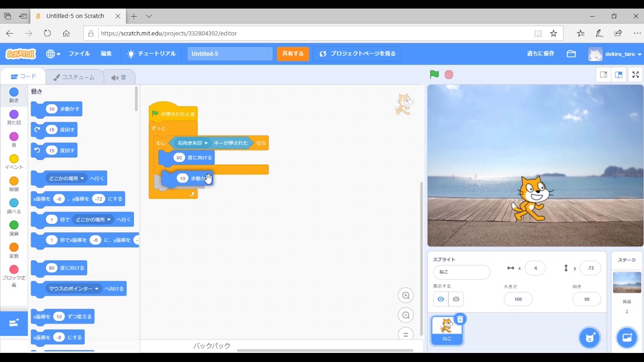Open the choose a sprite button
This screenshot has width=644, height=362.
(589, 337)
